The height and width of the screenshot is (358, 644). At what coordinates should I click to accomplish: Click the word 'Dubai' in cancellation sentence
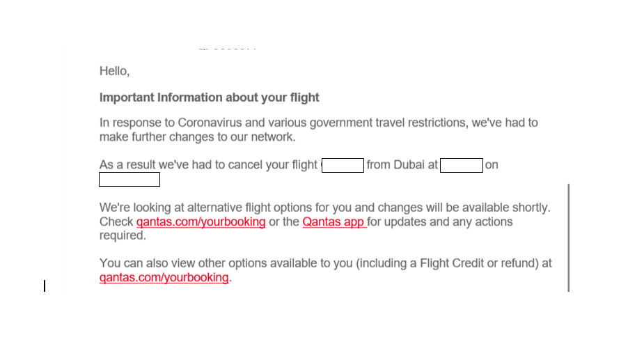pyautogui.click(x=409, y=166)
